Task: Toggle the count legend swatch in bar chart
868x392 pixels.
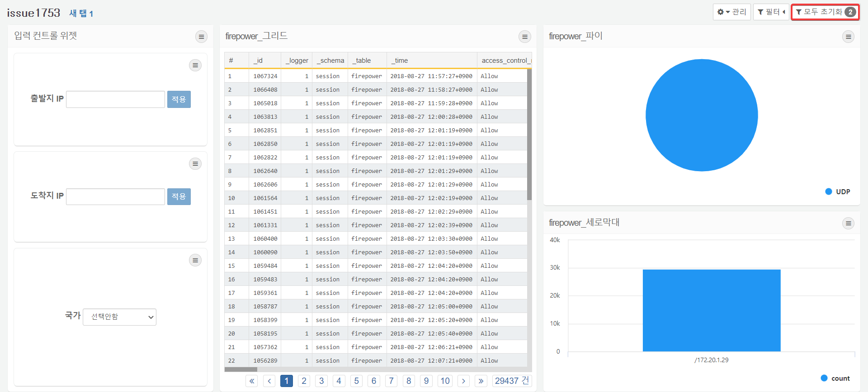Action: tap(824, 378)
